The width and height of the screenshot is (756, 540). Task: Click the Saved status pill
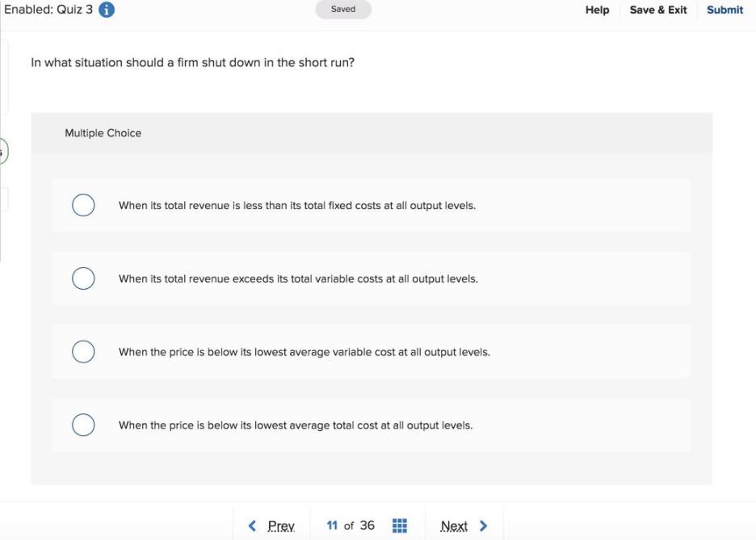tap(343, 9)
